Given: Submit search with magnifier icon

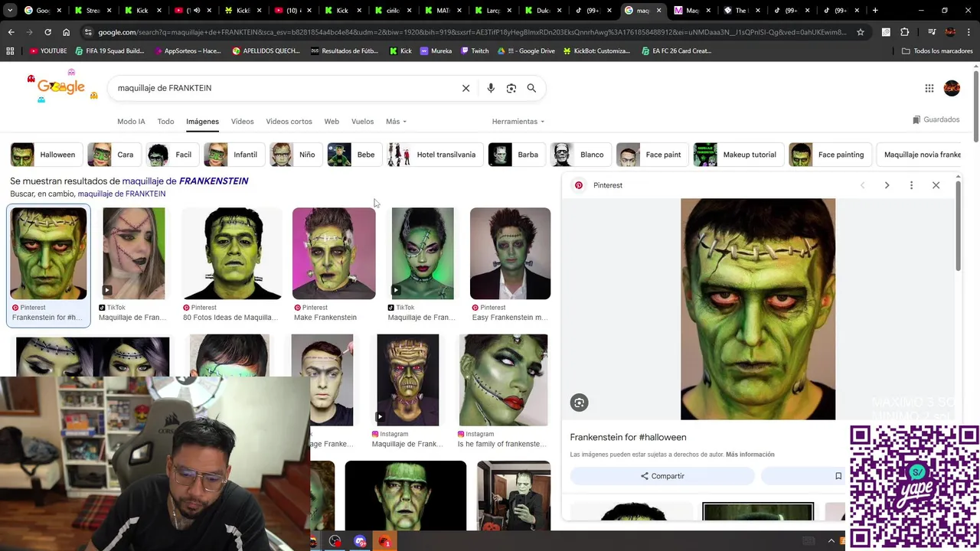Looking at the screenshot, I should point(531,88).
